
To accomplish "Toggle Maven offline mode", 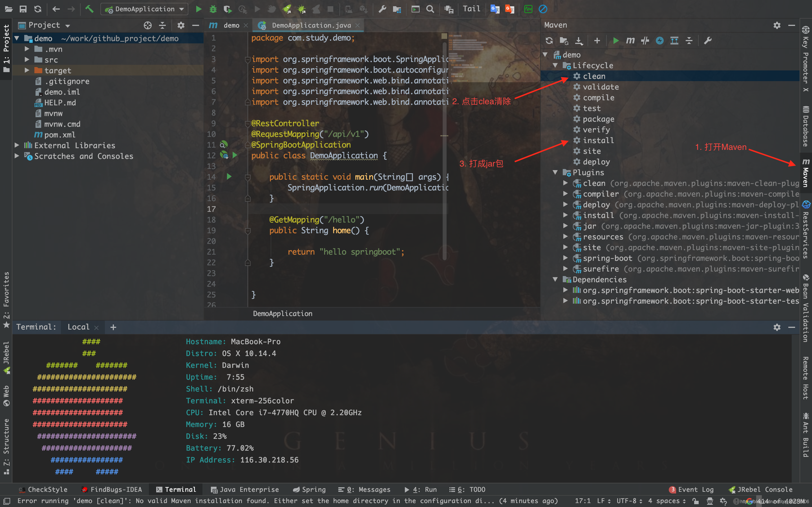I will click(x=645, y=41).
